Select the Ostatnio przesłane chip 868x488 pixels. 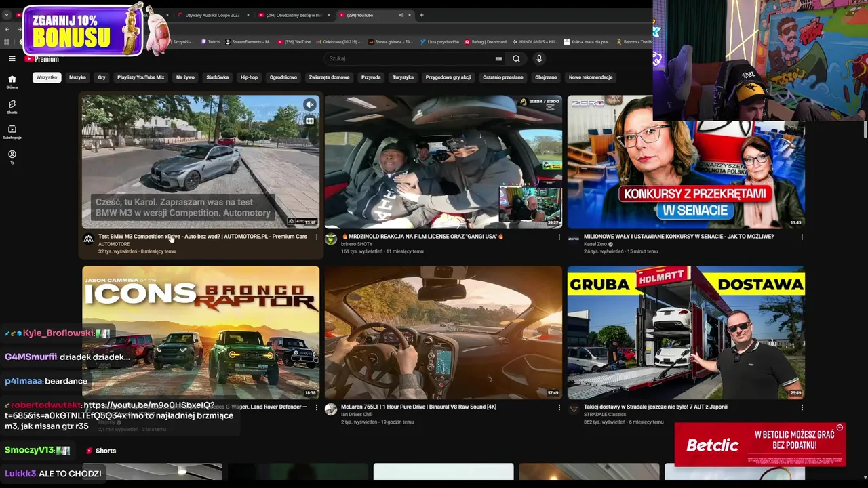tap(503, 77)
